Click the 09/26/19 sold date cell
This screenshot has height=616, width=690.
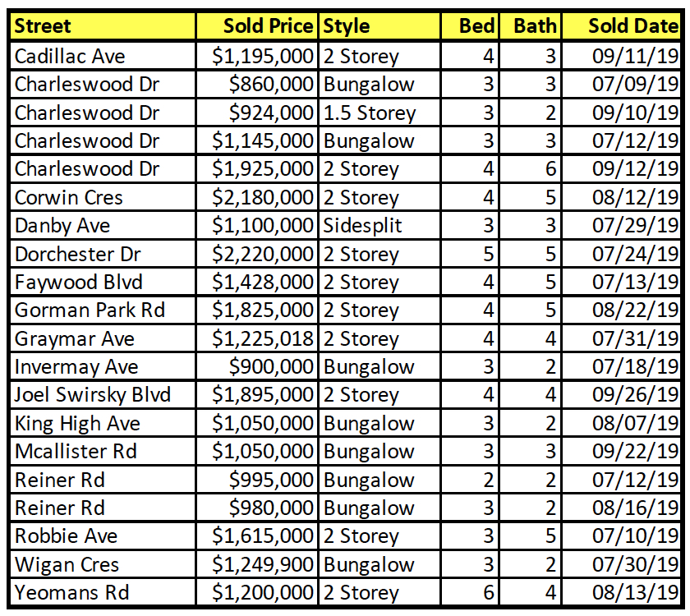(621, 395)
